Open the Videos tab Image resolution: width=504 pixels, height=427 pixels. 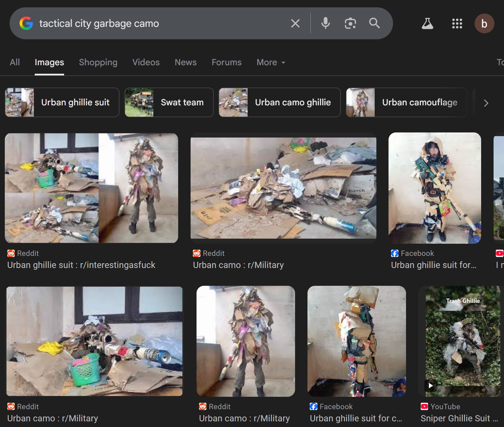146,62
